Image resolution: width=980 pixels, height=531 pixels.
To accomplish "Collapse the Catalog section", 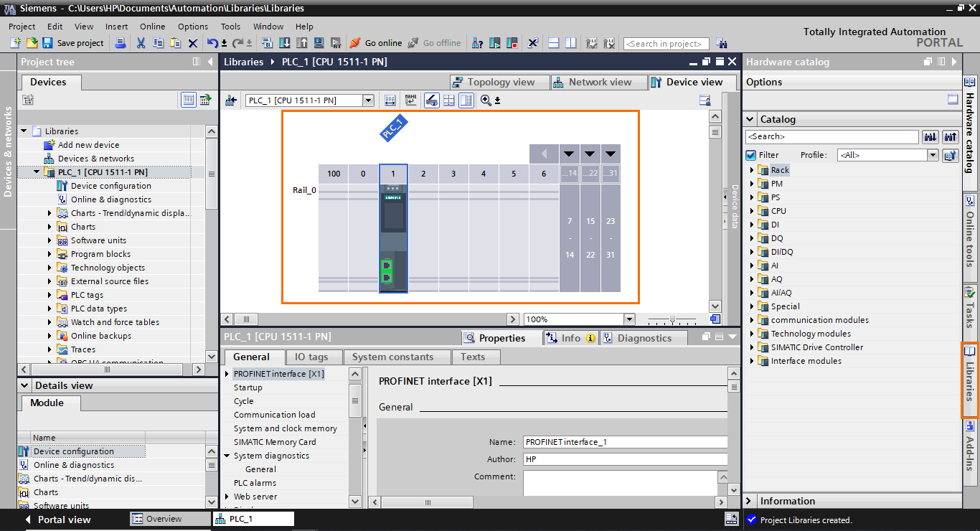I will (750, 119).
